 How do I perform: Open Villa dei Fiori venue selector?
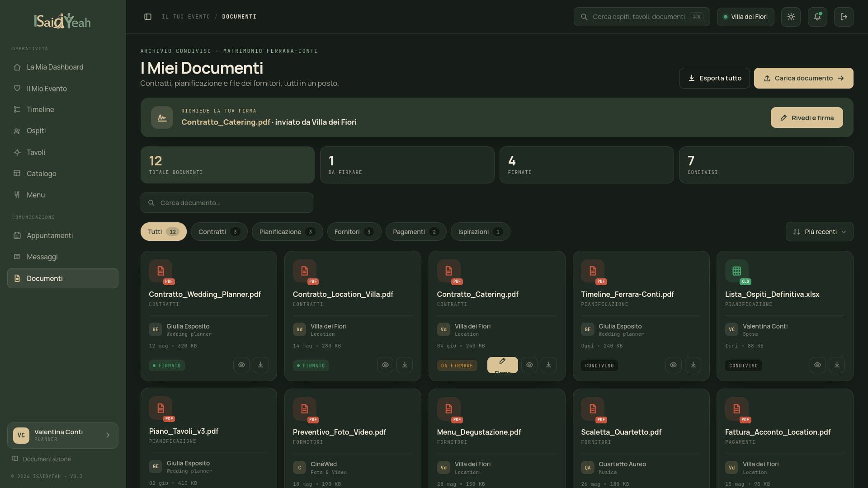[x=745, y=17]
